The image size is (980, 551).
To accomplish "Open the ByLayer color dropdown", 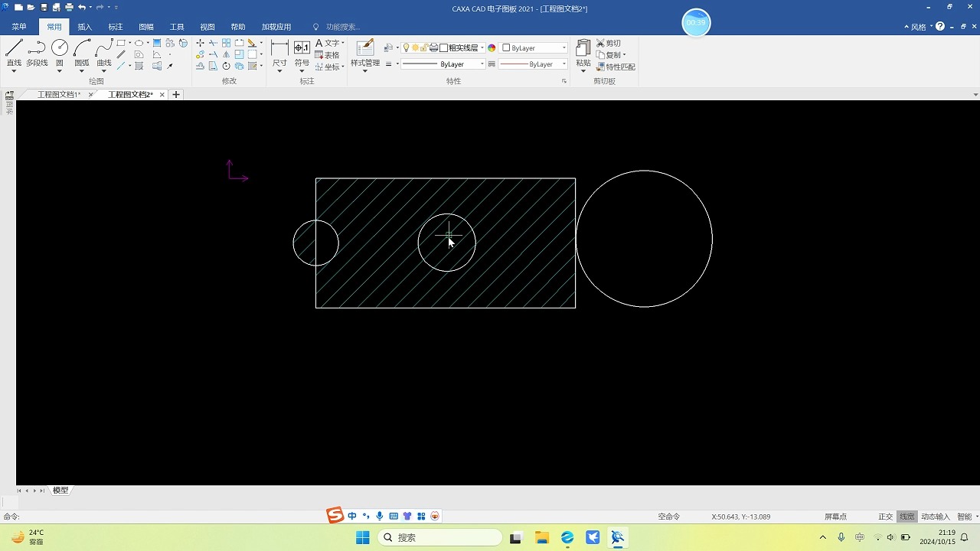I will pos(534,47).
